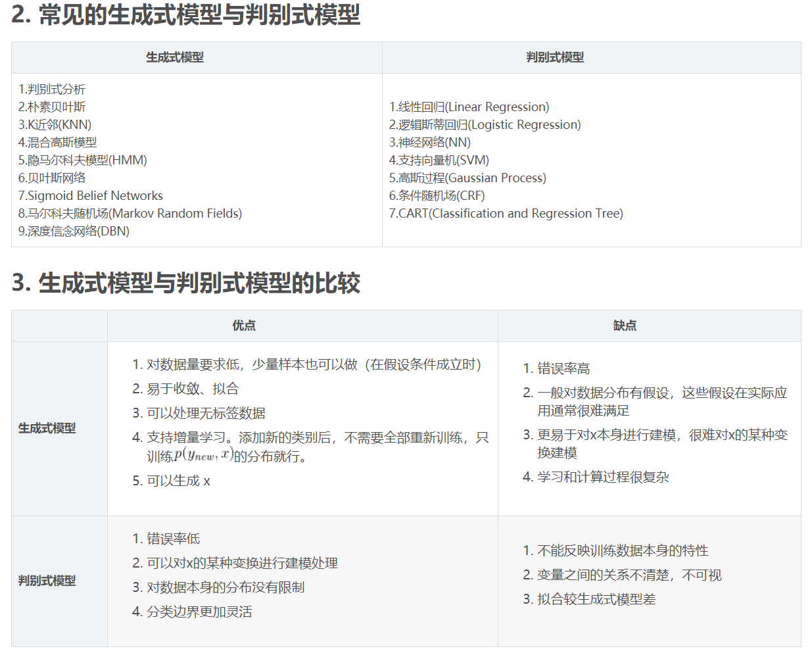
Task: Click 判别式模型 column header in first table
Action: click(555, 57)
